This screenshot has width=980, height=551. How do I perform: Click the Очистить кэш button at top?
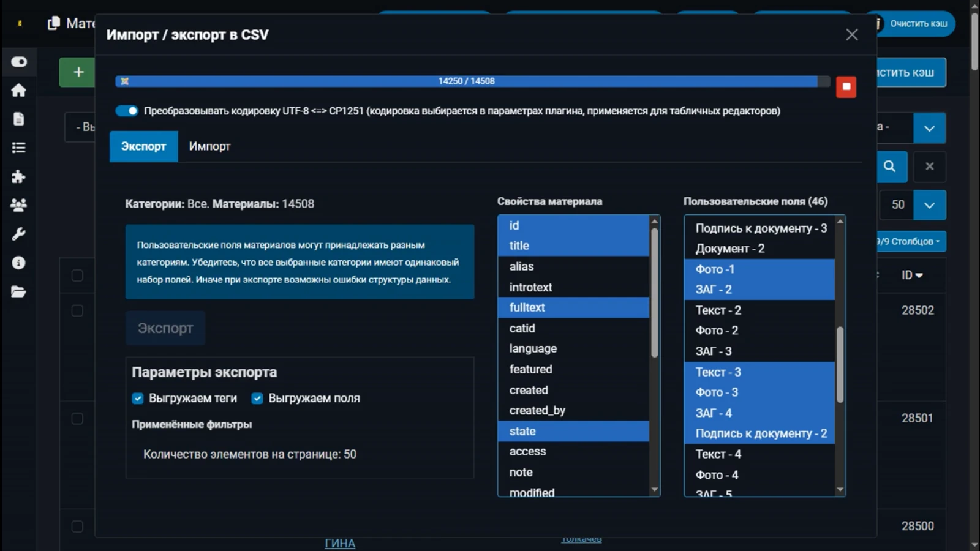(918, 24)
